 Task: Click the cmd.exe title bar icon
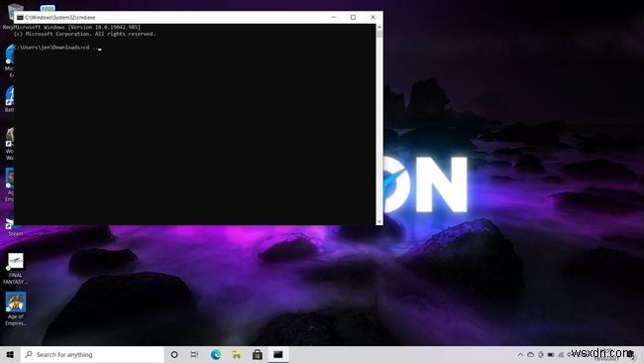pyautogui.click(x=20, y=17)
